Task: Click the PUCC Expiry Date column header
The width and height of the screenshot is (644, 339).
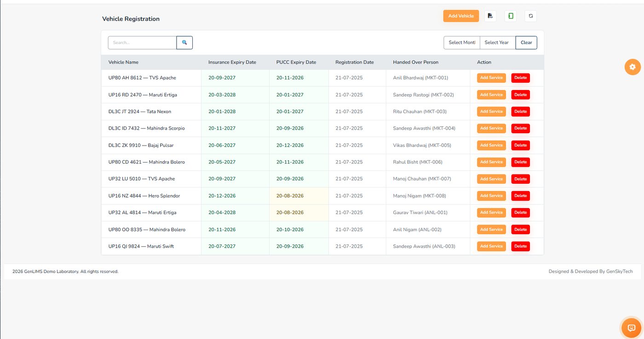Action: pyautogui.click(x=296, y=62)
